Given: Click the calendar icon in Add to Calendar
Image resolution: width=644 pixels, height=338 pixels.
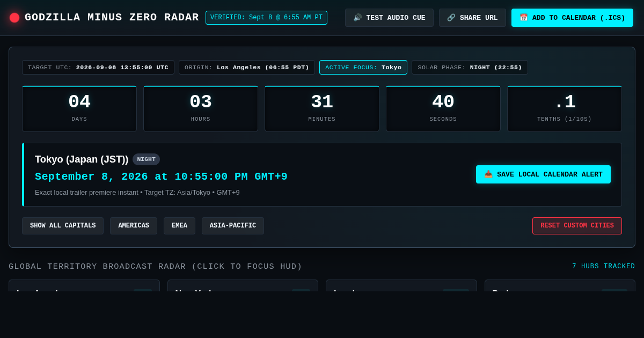Looking at the screenshot, I should 524,18.
